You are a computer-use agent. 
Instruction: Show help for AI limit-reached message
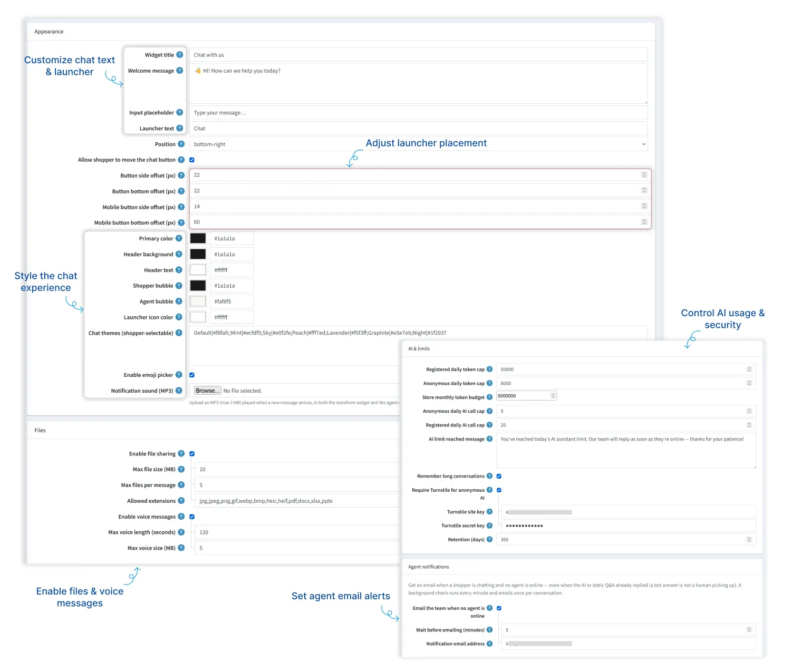coord(489,439)
